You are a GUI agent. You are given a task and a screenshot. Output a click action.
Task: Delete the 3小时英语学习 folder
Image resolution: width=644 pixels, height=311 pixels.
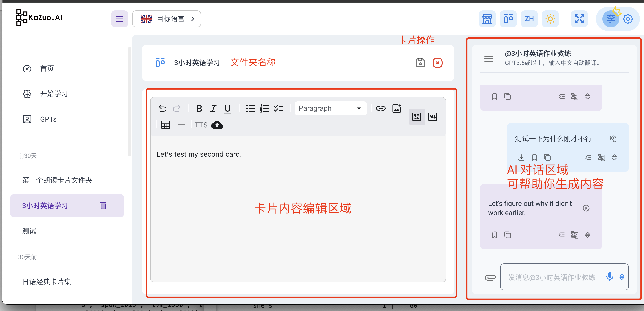click(x=103, y=206)
